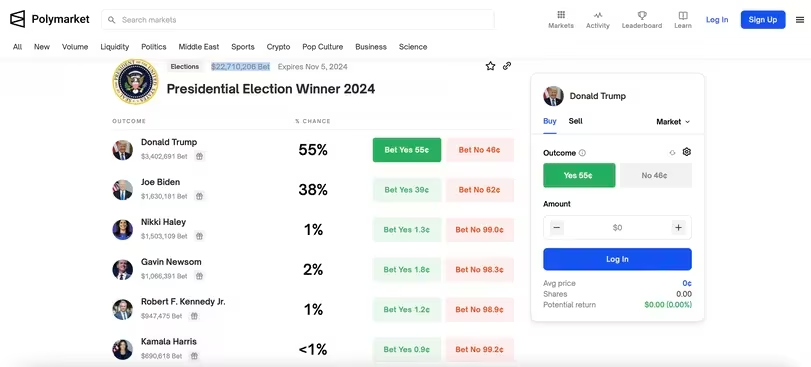Open the hamburger menu icon
This screenshot has height=367, width=811.
800,20
